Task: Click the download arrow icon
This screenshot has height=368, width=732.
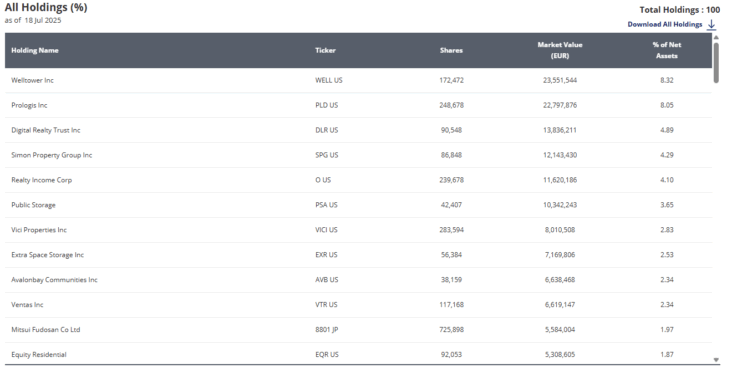Action: 711,25
